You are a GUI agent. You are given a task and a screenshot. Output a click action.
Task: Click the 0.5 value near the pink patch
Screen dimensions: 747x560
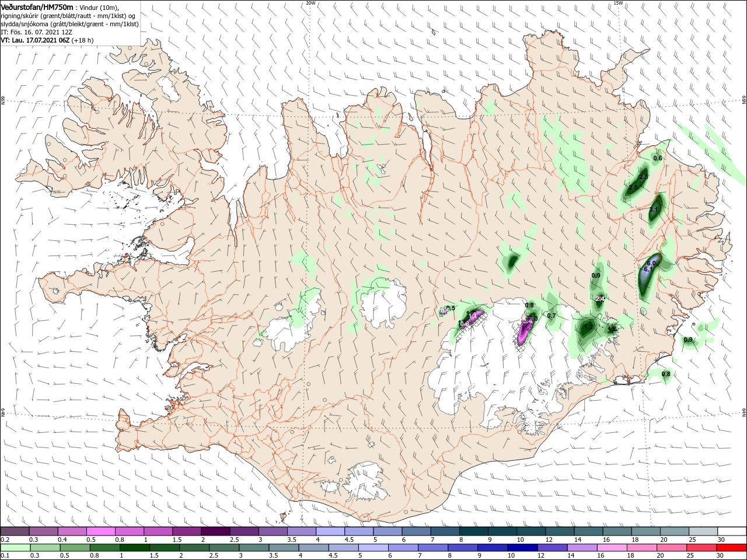[451, 308]
